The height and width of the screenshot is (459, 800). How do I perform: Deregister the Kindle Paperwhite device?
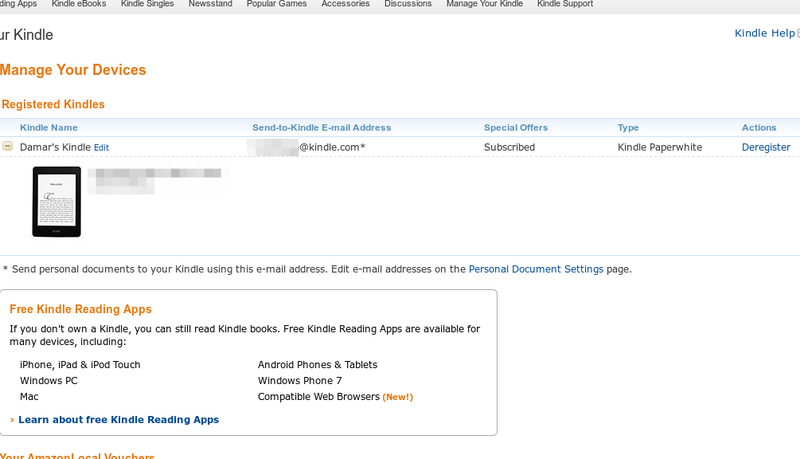pyautogui.click(x=766, y=147)
